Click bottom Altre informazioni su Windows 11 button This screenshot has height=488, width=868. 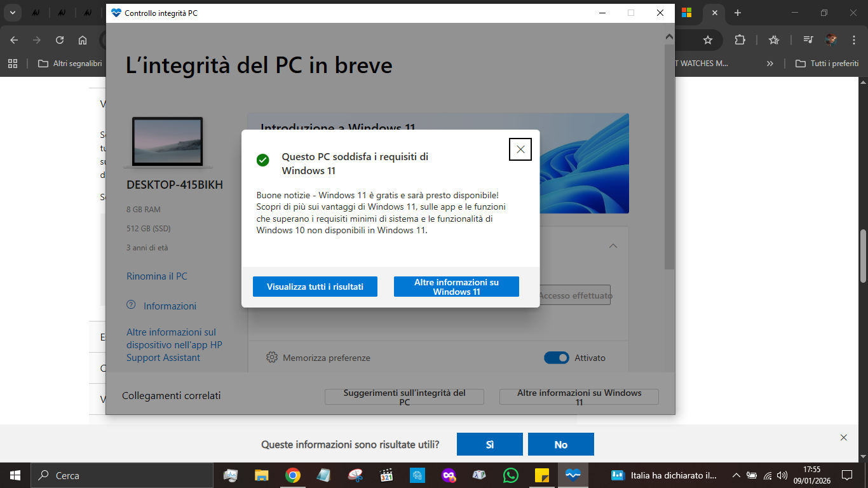pos(579,397)
